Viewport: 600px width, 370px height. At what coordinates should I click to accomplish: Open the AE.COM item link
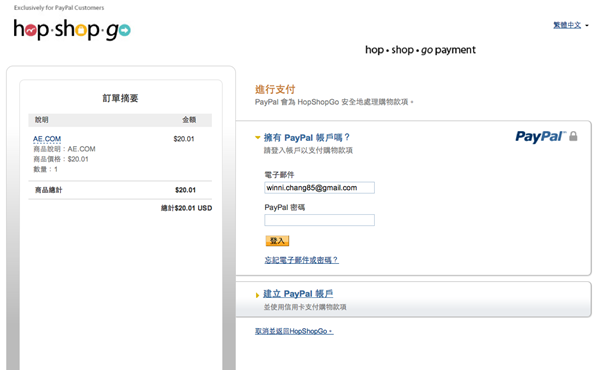point(47,139)
